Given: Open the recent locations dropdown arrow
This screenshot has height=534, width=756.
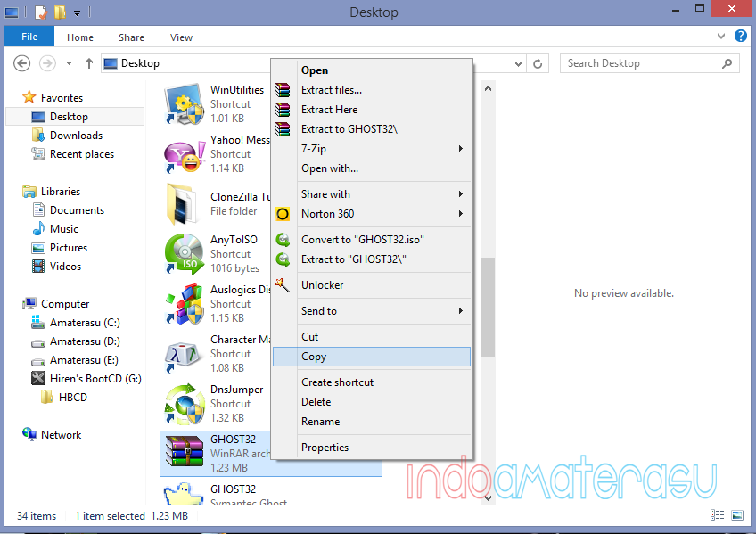Looking at the screenshot, I should pyautogui.click(x=69, y=63).
